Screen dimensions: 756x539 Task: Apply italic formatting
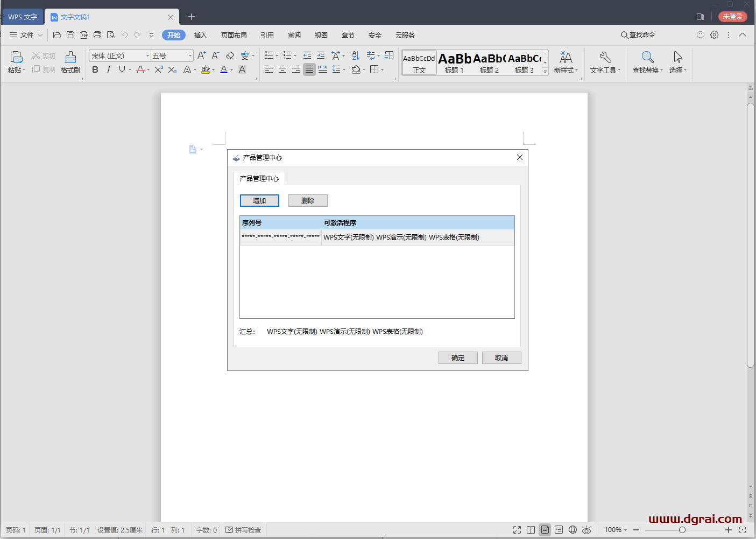pyautogui.click(x=108, y=69)
